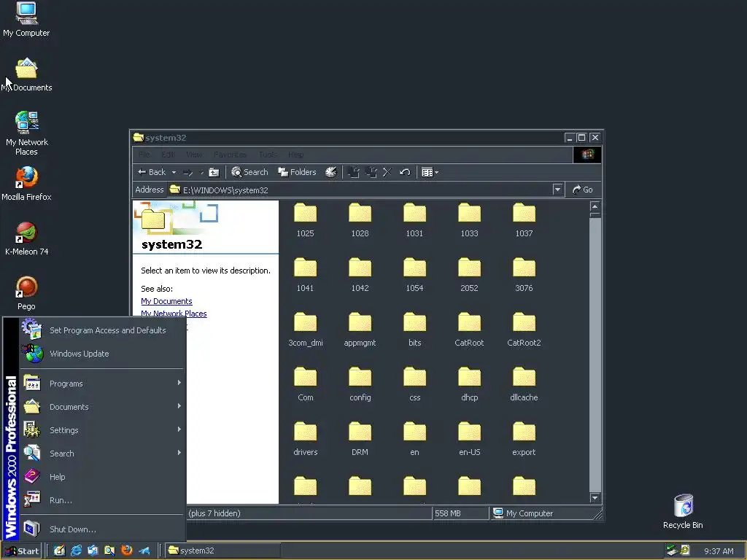Select the dllcache folder
This screenshot has height=560, width=747.
pos(524,384)
